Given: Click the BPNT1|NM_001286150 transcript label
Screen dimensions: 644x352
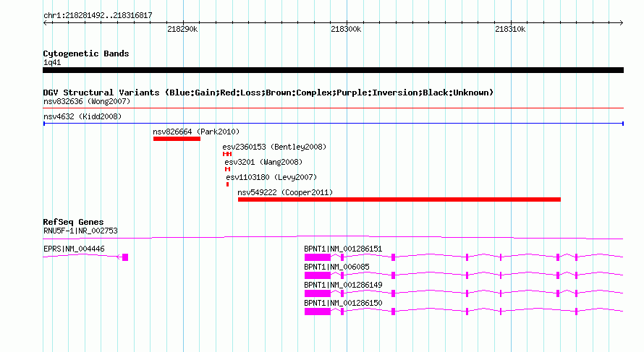Looking at the screenshot, I should point(343,303).
